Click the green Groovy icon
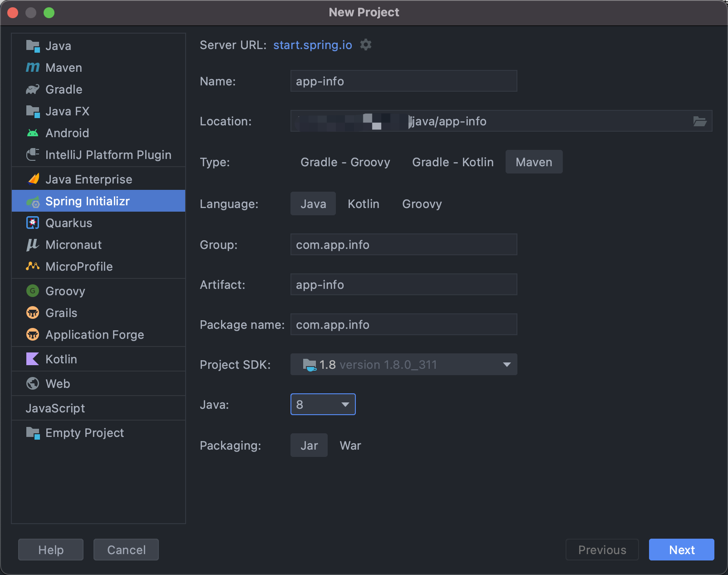The height and width of the screenshot is (575, 728). point(33,291)
